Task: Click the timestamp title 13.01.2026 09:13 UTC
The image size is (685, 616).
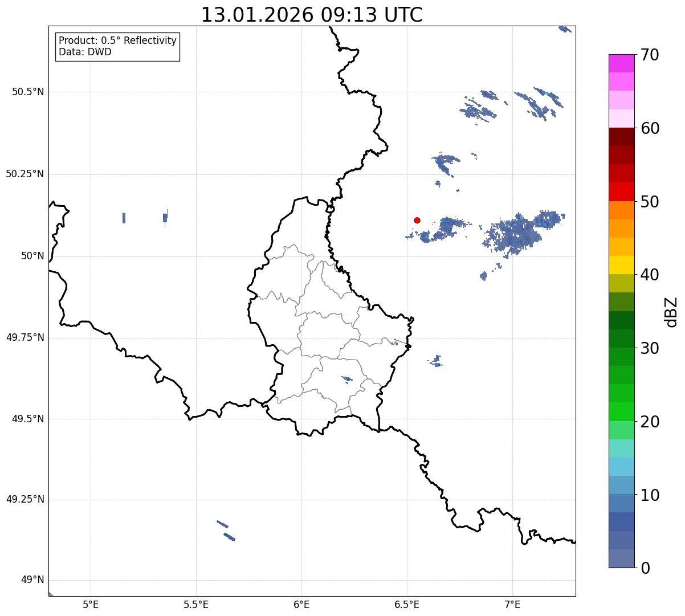Action: pos(312,15)
